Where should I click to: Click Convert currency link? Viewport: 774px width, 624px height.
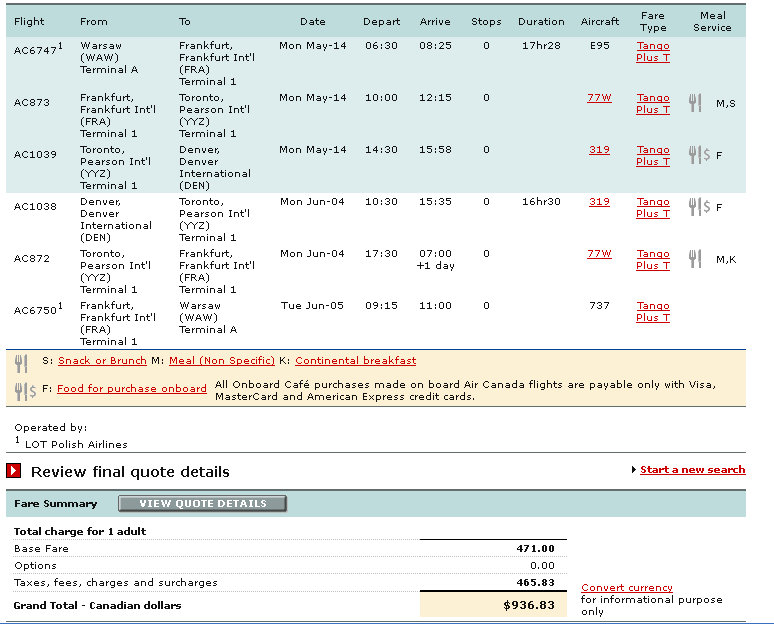[626, 587]
